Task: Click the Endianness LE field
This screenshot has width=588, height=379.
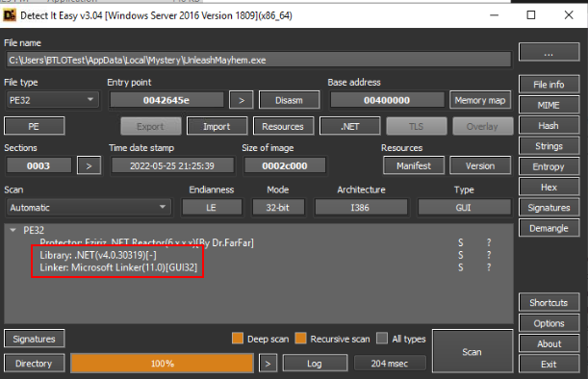Action: (x=212, y=208)
